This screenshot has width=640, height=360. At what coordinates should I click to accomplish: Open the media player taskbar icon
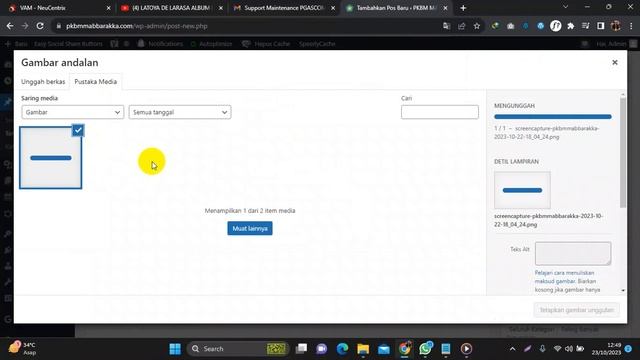point(467,349)
